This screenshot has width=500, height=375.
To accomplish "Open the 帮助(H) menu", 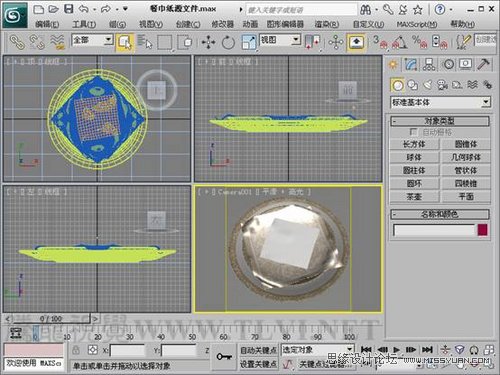I will coord(463,24).
